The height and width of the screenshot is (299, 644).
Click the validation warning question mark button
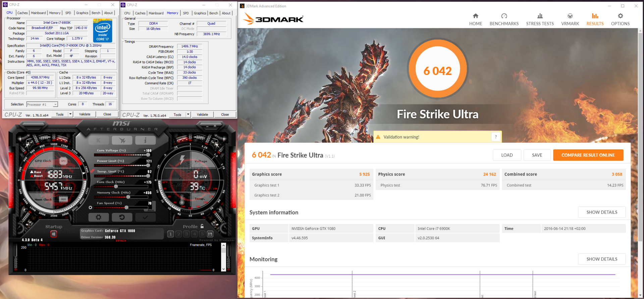[496, 137]
